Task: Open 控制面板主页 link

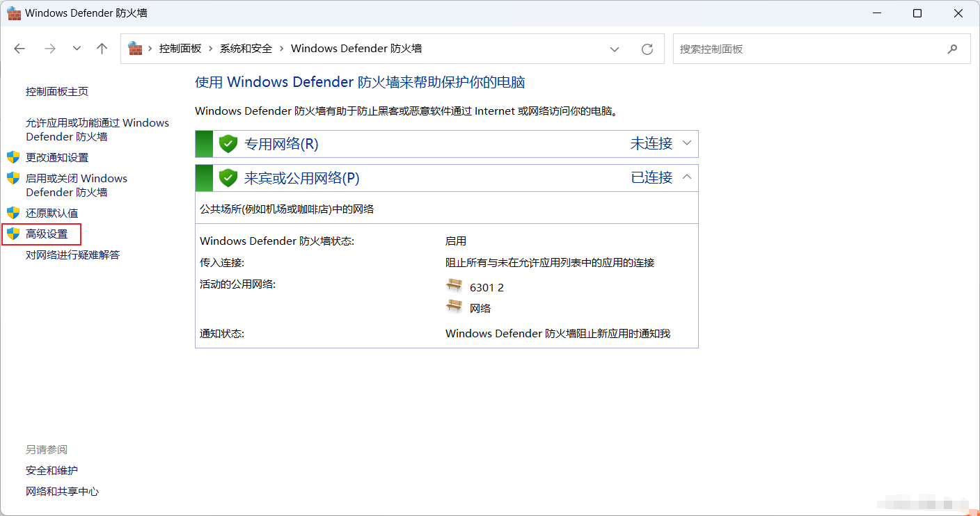Action: tap(57, 92)
